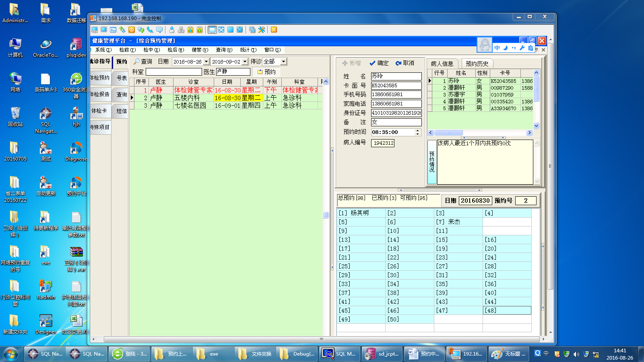
Task: Click the 确定 confirm button
Action: click(379, 63)
